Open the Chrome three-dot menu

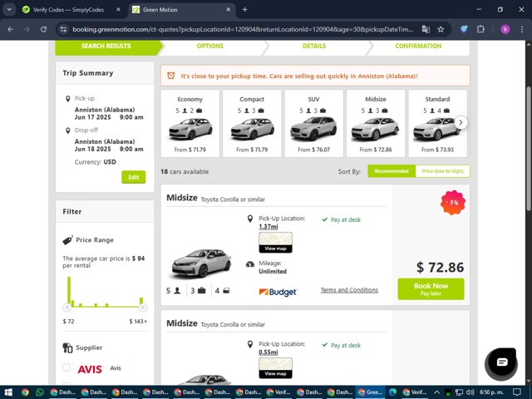click(522, 30)
